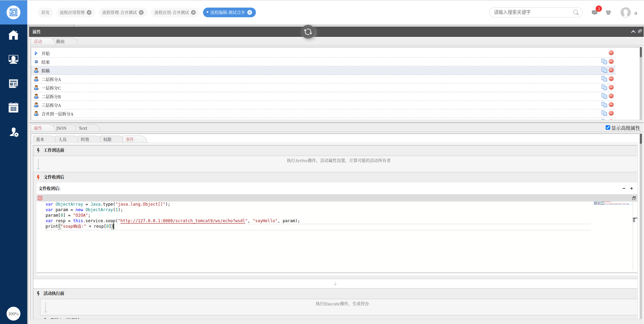Shrink script editor with minus button
644x324 pixels.
tap(624, 188)
